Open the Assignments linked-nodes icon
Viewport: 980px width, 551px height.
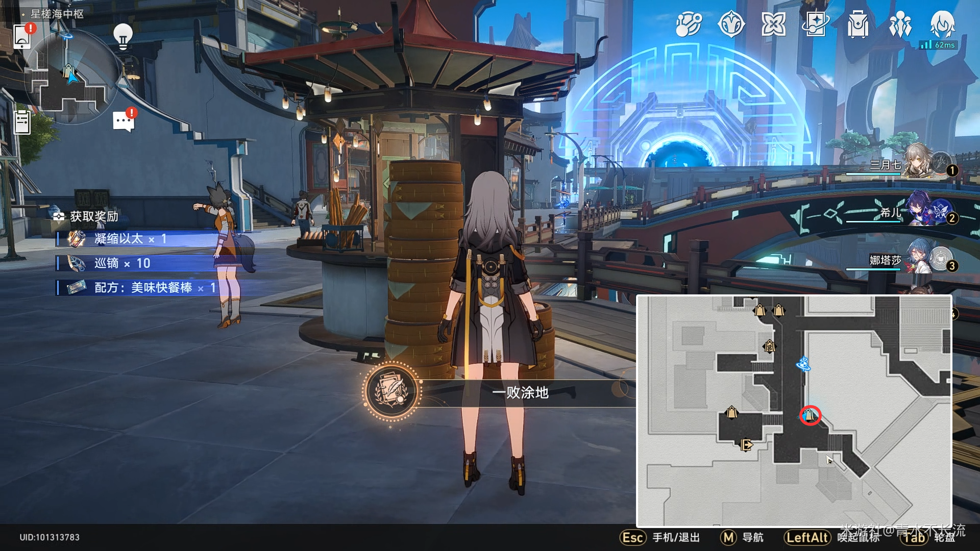click(689, 24)
